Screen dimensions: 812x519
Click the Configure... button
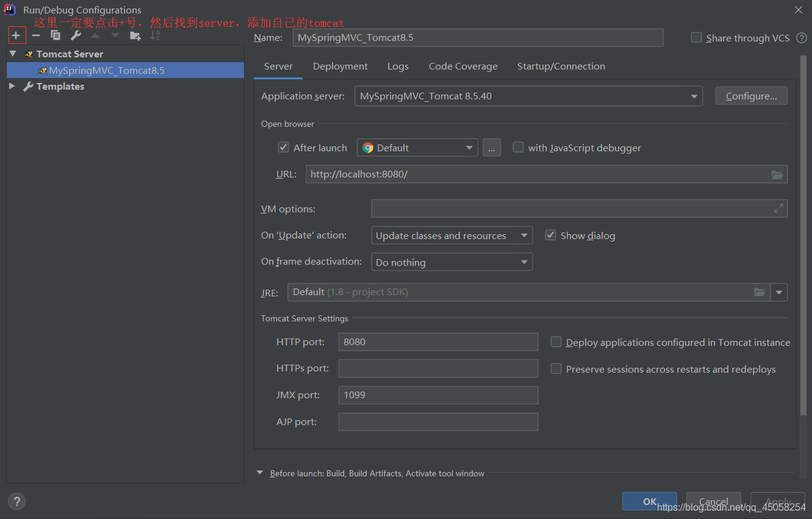[x=751, y=96]
